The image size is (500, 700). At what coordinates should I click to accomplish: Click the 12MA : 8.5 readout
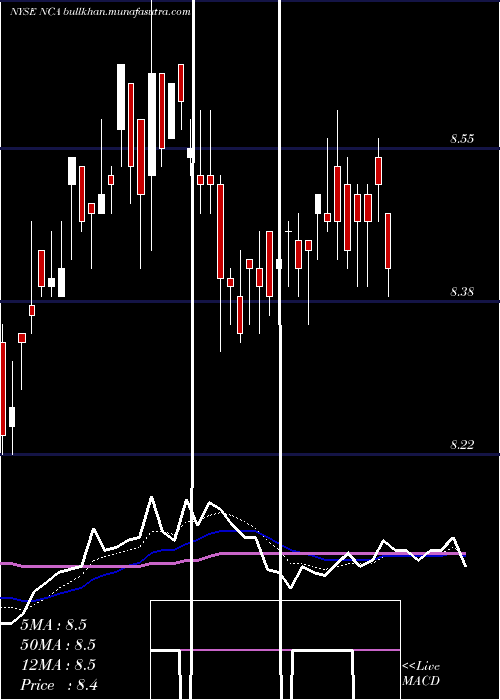[58, 665]
